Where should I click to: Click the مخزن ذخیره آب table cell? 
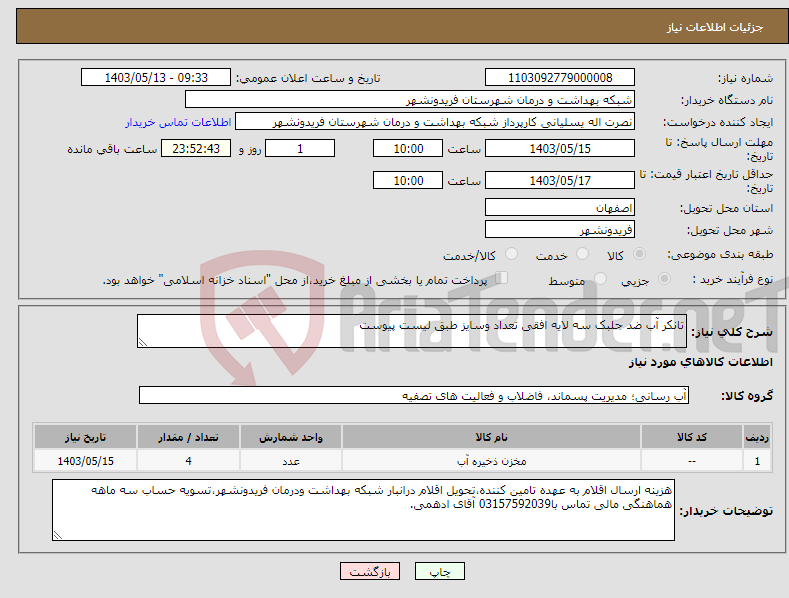click(x=491, y=461)
